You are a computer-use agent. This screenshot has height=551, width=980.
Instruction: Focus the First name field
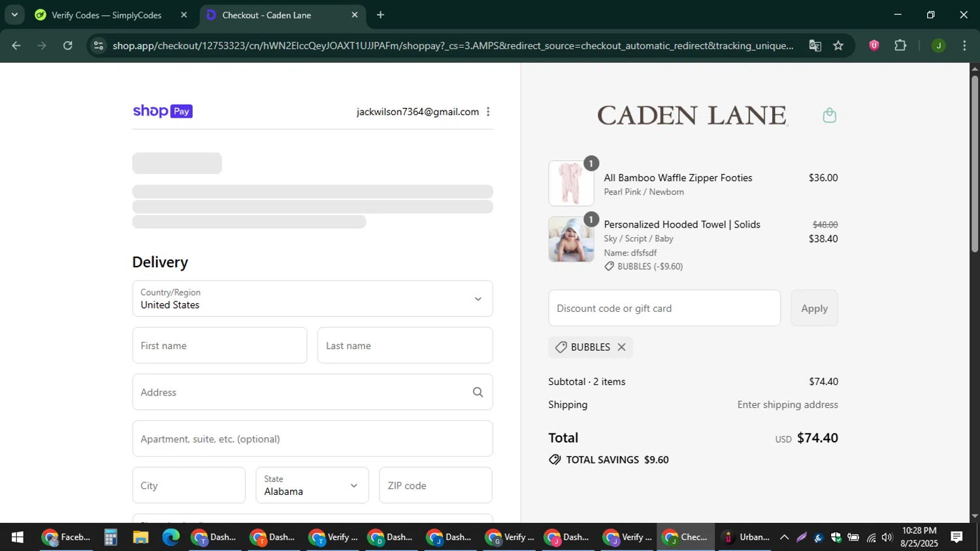220,345
